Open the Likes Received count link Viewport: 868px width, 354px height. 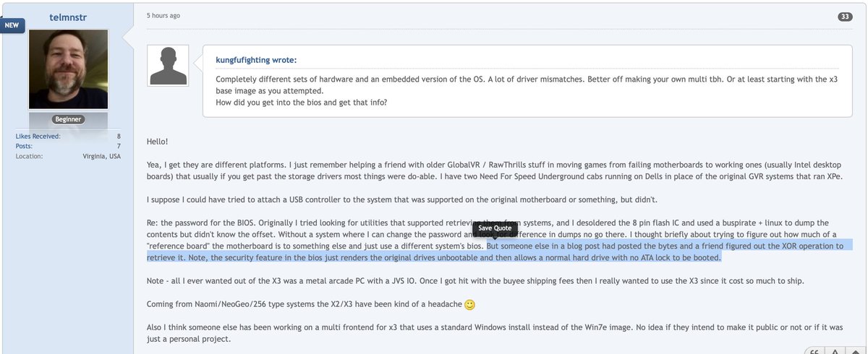click(38, 136)
